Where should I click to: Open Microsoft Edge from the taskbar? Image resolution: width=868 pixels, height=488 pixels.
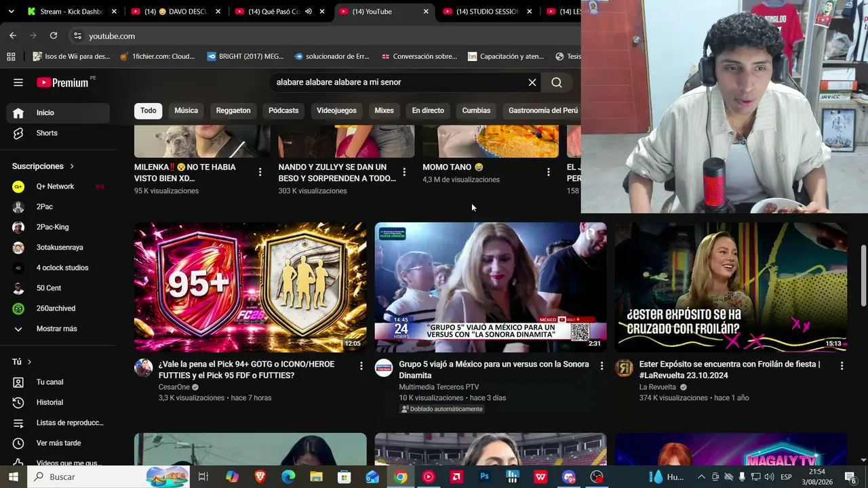click(x=288, y=477)
